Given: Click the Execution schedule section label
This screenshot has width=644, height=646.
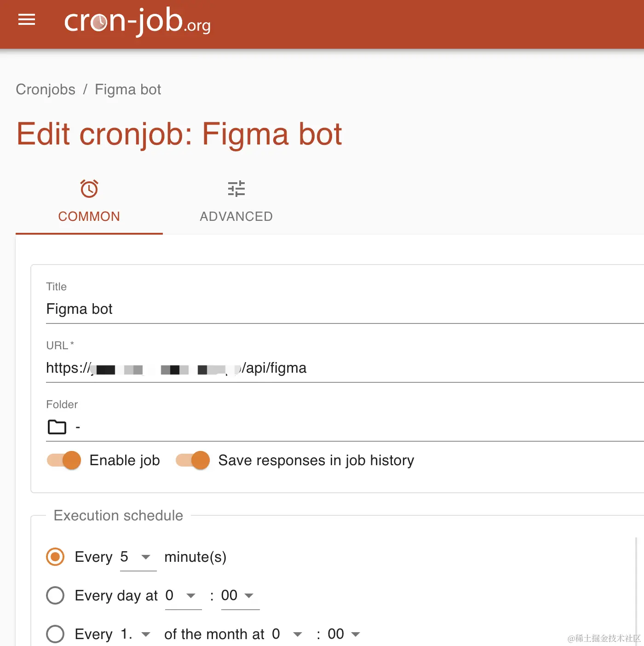Looking at the screenshot, I should click(118, 515).
